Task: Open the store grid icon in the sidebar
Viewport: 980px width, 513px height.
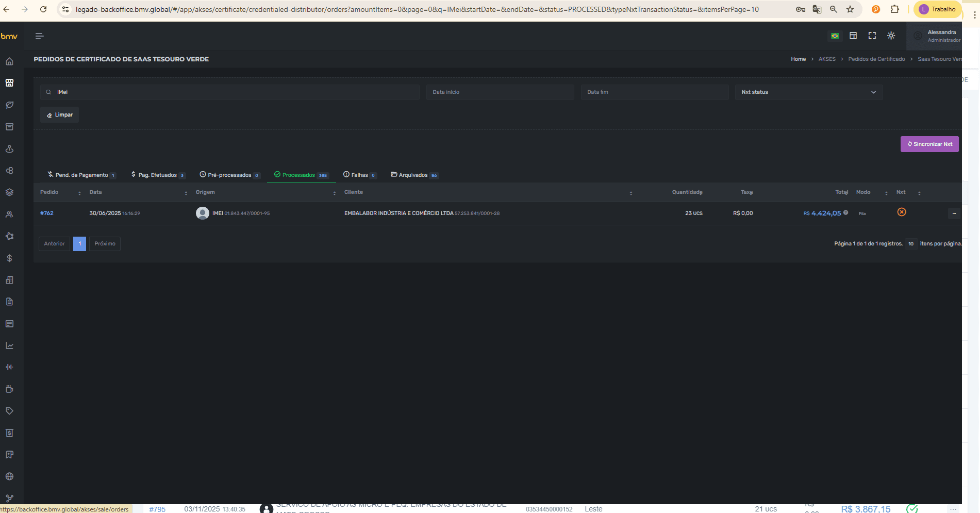Action: tap(9, 83)
